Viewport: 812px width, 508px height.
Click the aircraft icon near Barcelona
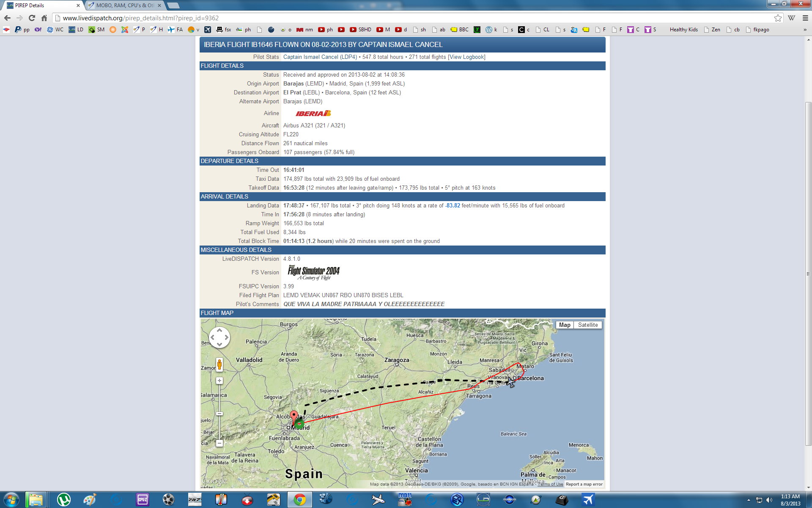point(511,383)
